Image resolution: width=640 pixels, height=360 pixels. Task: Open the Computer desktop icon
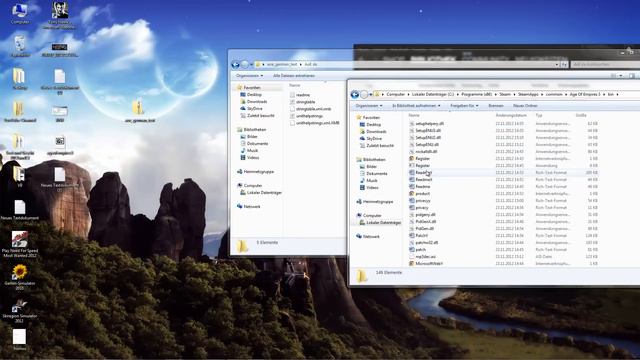click(x=20, y=13)
